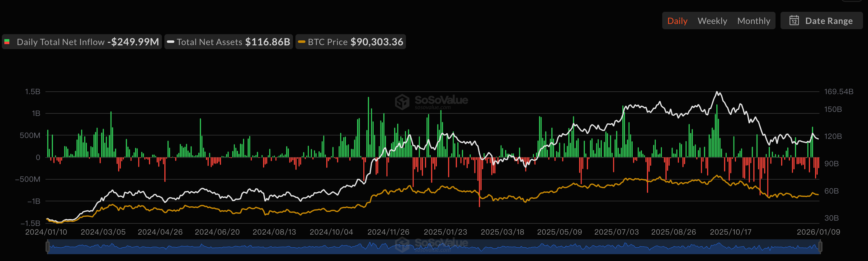
Task: Click the white Total Net Assets legend marker
Action: pyautogui.click(x=171, y=42)
